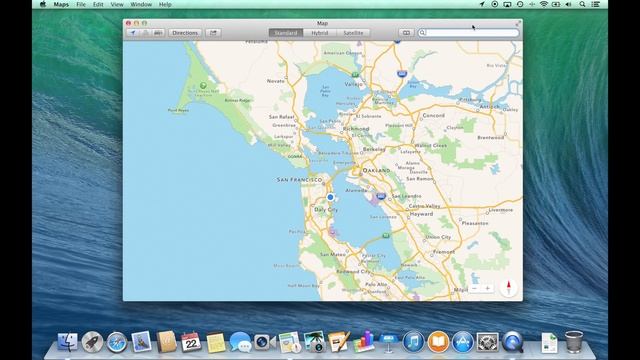Viewport: 640px width, 360px height.
Task: Open AirPlay display menu in menu bar
Action: click(x=507, y=4)
